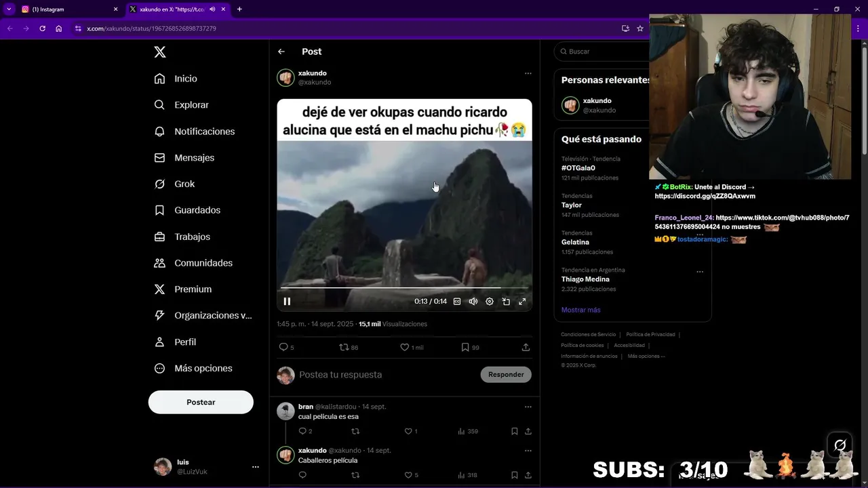868x488 pixels.
Task: Open the #OTGala0 trend
Action: (x=578, y=168)
